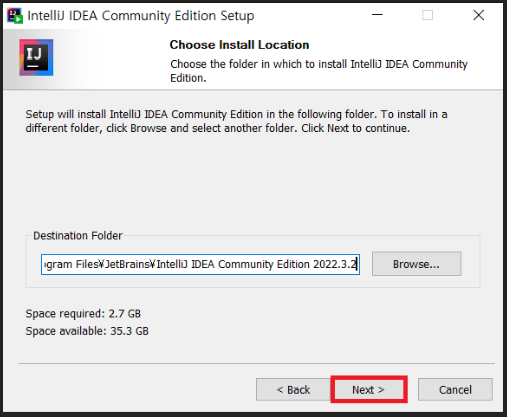Go to the previous step with Back
The image size is (507, 417).
click(293, 390)
